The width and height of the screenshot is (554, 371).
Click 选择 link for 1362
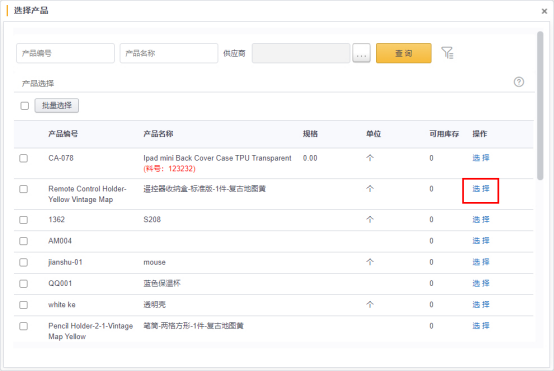(x=481, y=219)
